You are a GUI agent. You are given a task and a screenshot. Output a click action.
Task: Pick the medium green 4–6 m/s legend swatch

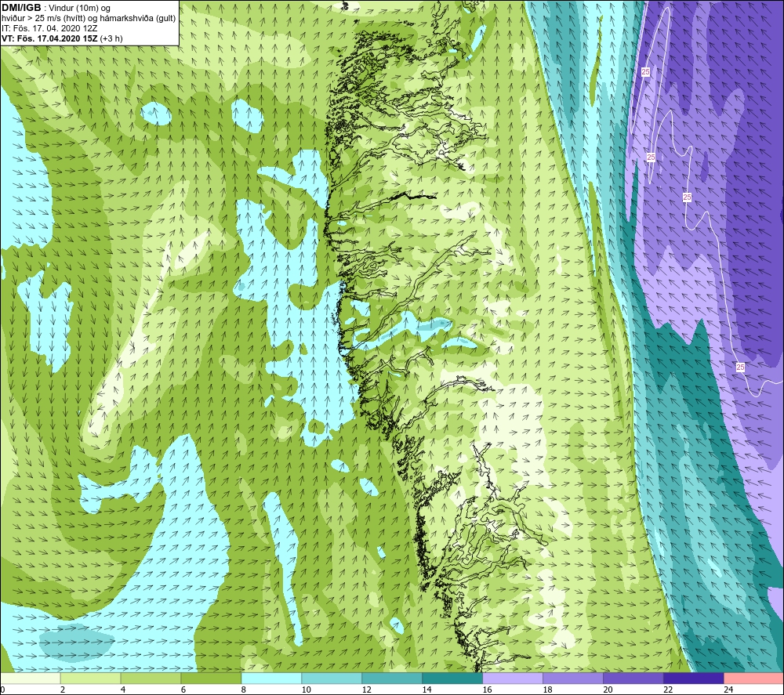[151, 678]
